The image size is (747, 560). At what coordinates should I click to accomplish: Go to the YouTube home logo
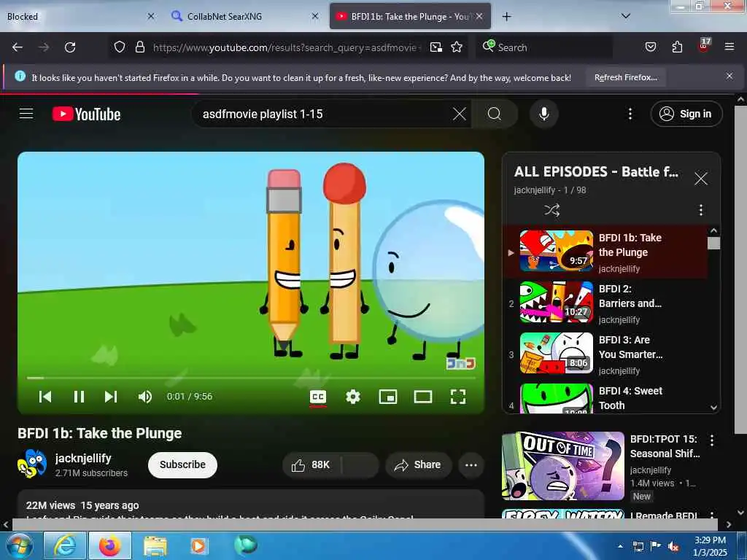pos(86,114)
